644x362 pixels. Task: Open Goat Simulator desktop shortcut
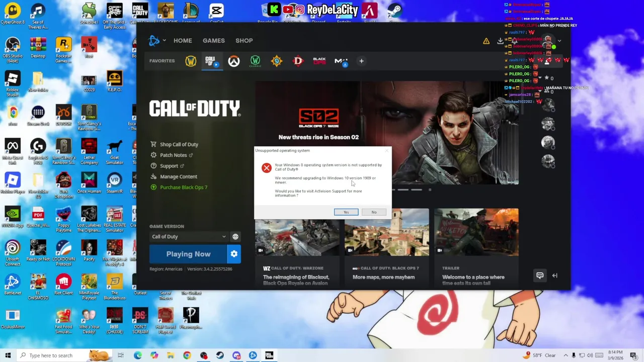click(114, 152)
